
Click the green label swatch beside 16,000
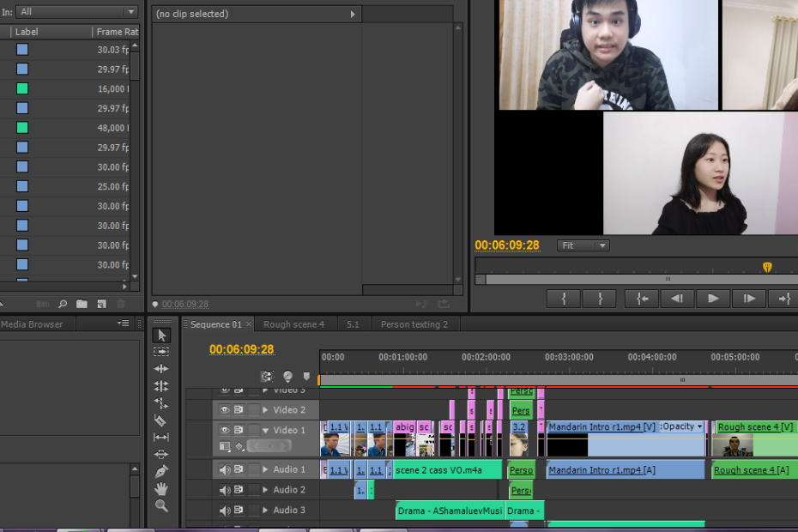(x=22, y=88)
